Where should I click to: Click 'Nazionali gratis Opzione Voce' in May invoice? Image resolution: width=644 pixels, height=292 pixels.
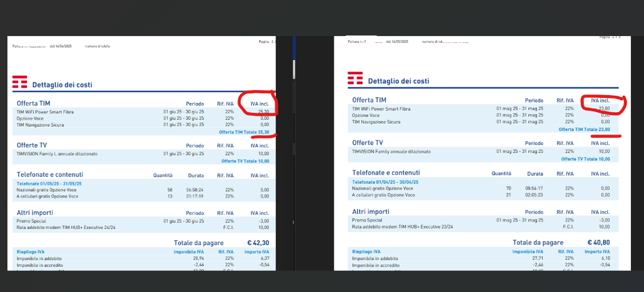click(x=383, y=188)
